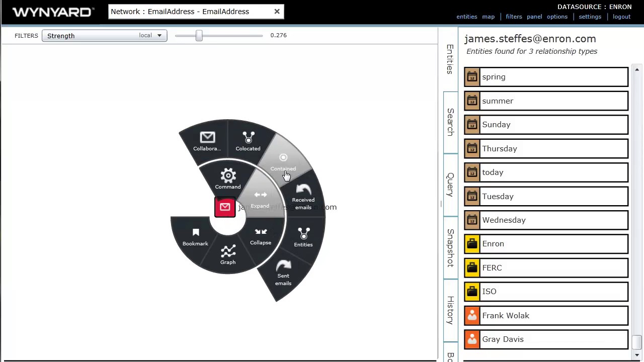Screen dimensions: 644x362
Task: Bookmark the node via radial menu
Action: (x=195, y=237)
